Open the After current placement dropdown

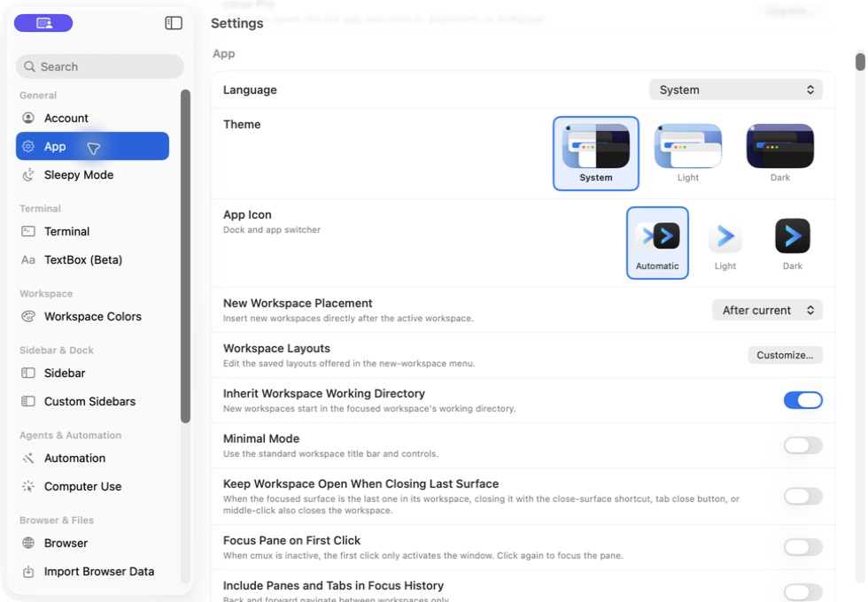[767, 310]
